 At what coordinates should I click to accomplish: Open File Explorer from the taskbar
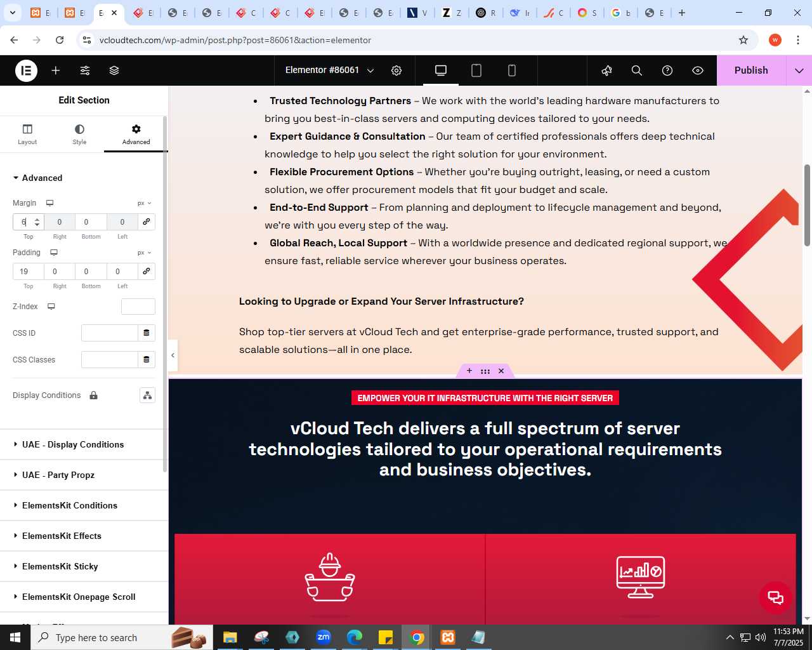pyautogui.click(x=230, y=637)
